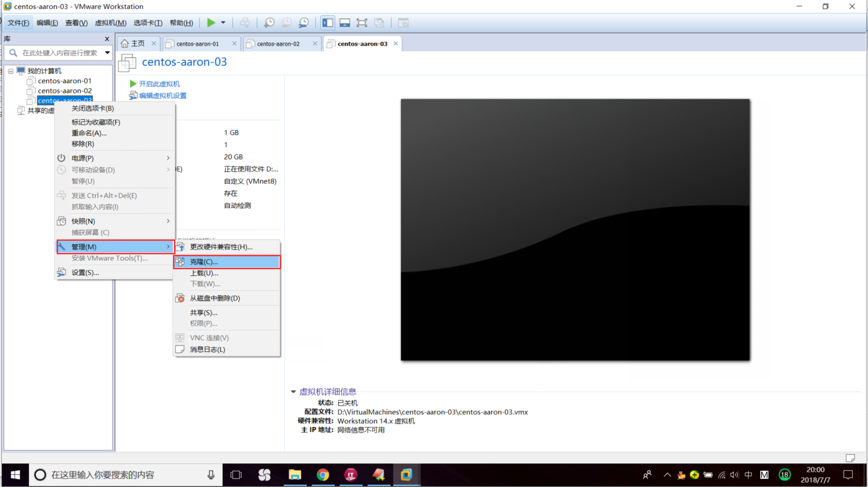Choose 关闭选项卡(B) from context menu
The height and width of the screenshot is (487, 868).
click(115, 108)
